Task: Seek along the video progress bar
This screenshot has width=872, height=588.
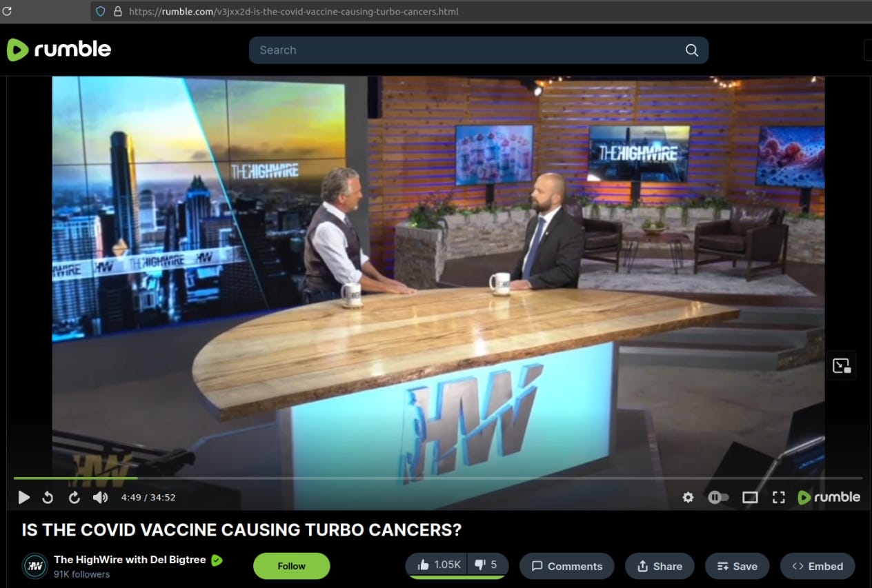Action: tap(438, 478)
